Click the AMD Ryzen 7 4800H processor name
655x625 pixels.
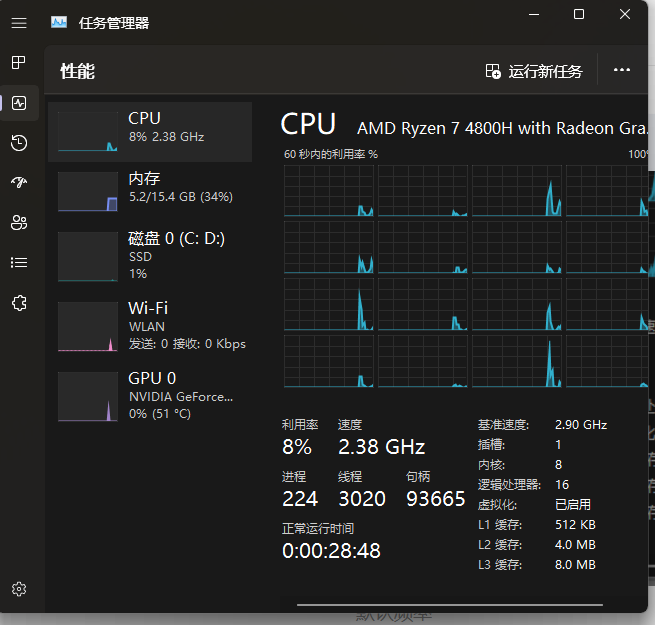pyautogui.click(x=502, y=128)
